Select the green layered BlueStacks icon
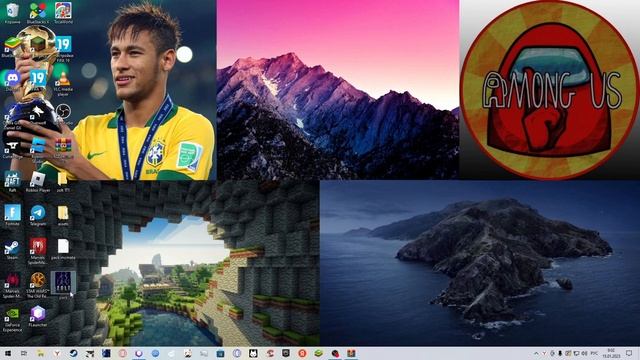The width and height of the screenshot is (640, 360). (11, 44)
